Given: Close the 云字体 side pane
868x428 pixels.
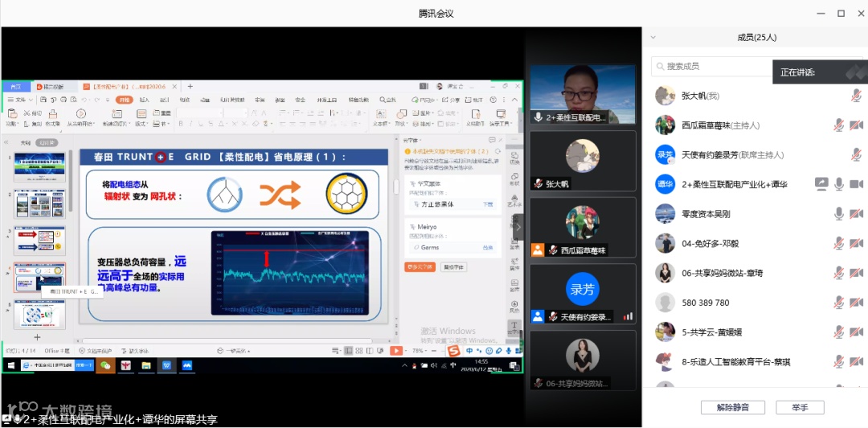Looking at the screenshot, I should click(501, 140).
